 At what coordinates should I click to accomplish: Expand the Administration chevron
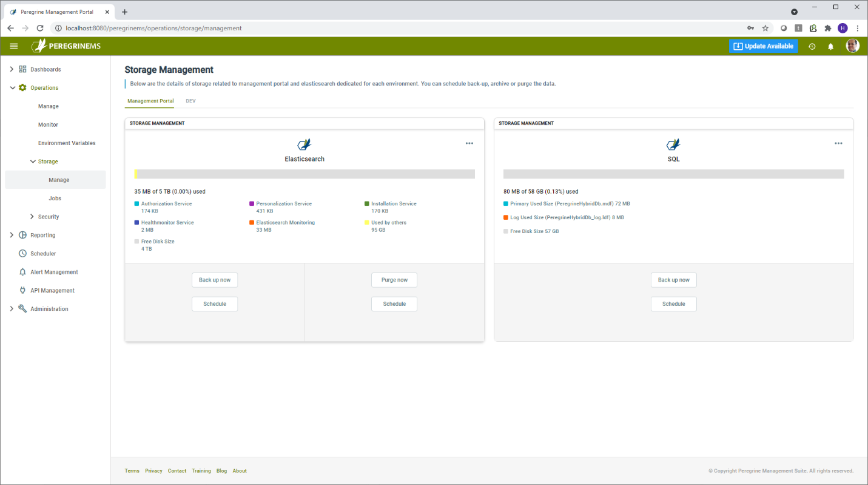(12, 308)
